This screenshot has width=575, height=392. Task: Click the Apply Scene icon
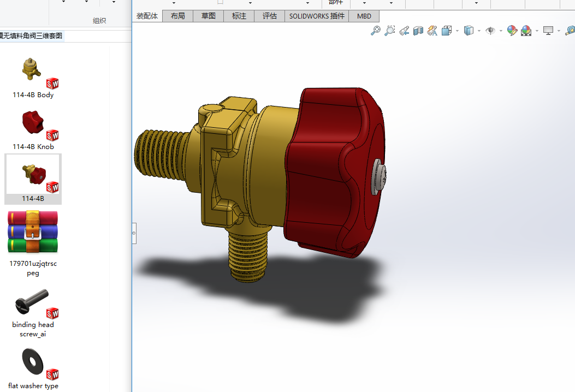(526, 31)
